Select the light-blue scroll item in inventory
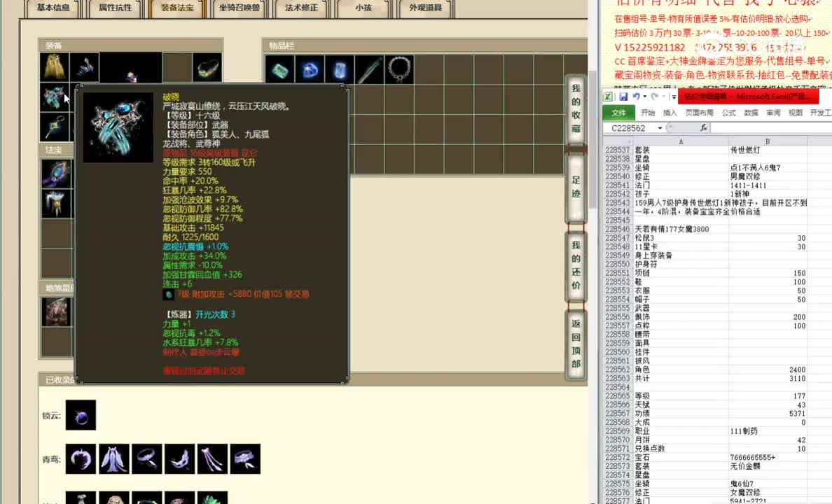832x504 pixels. coord(340,70)
